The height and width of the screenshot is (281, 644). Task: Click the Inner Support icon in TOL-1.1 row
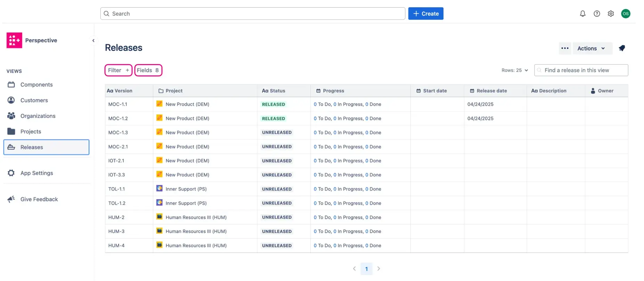159,188
